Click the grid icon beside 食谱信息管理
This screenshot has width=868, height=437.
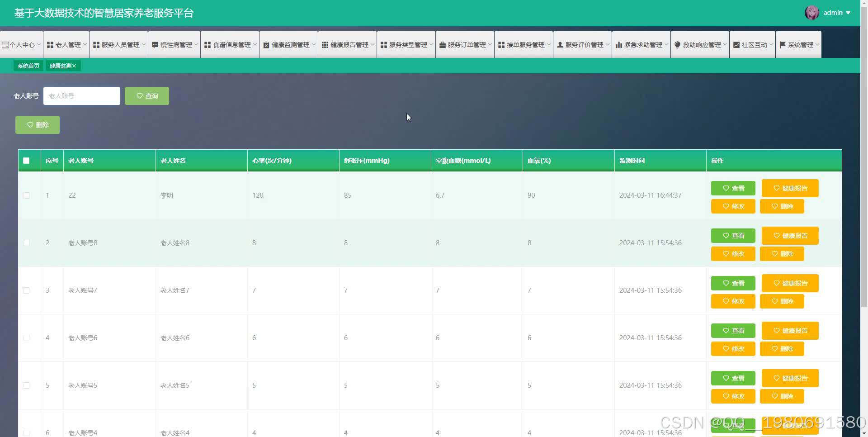pyautogui.click(x=208, y=45)
